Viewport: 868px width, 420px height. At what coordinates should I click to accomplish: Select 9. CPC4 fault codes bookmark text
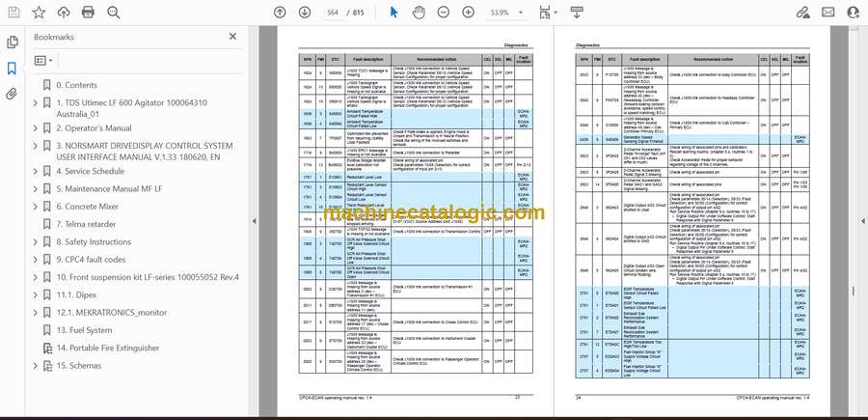pyautogui.click(x=91, y=260)
